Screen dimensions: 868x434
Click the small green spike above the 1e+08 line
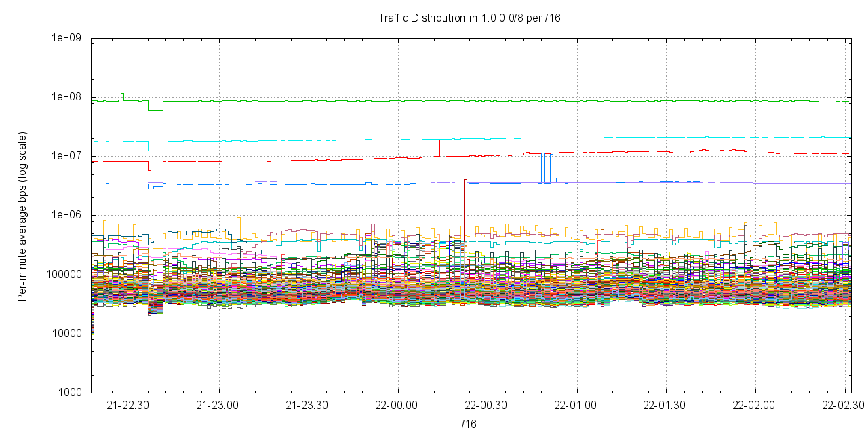[122, 95]
